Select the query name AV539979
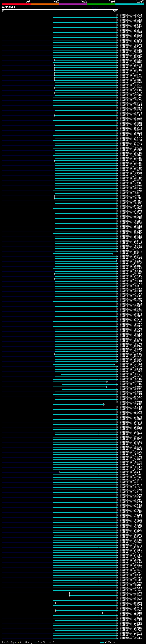This screenshot has width=146, height=644. point(8,7)
